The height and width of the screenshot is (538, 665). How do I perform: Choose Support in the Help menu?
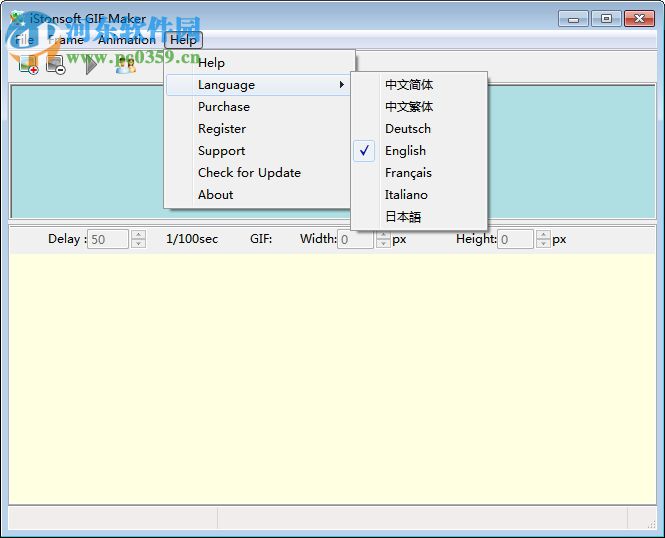tap(259, 151)
